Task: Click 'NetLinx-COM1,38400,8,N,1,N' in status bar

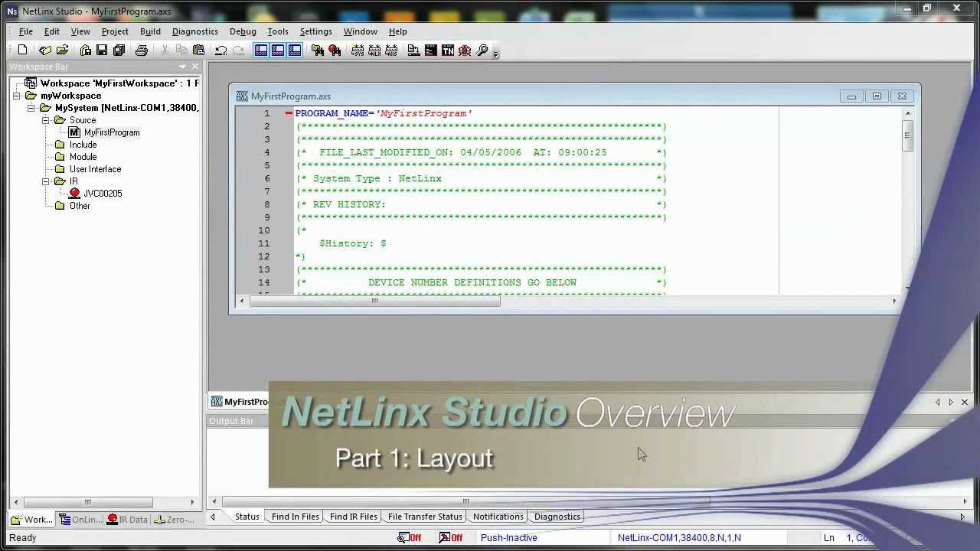Action: coord(679,537)
